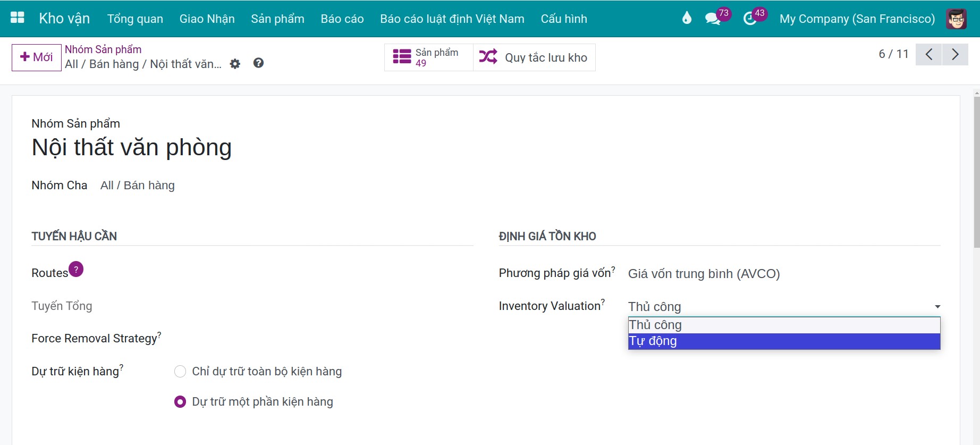980x445 pixels.
Task: Click the '6 / 11' pager counter
Action: [894, 54]
